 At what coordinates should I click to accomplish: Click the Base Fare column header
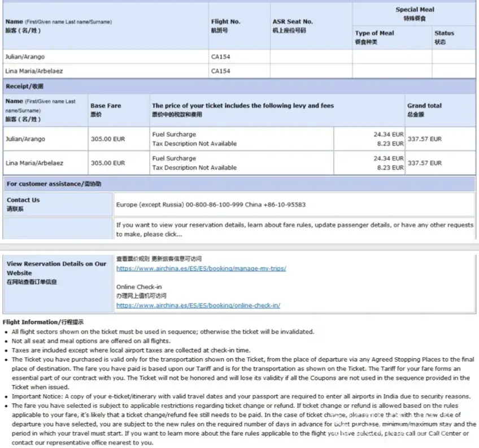click(x=106, y=106)
